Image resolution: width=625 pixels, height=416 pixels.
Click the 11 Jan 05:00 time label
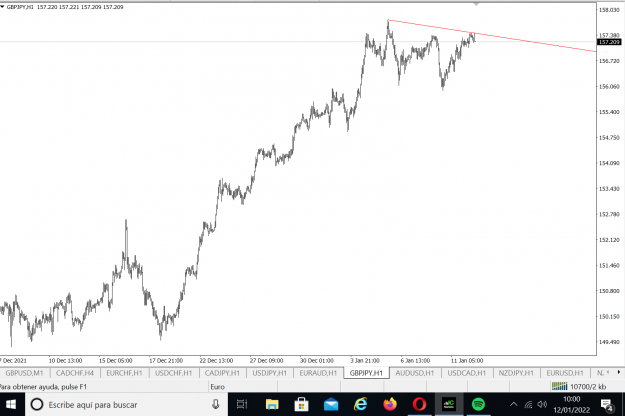[x=467, y=360]
